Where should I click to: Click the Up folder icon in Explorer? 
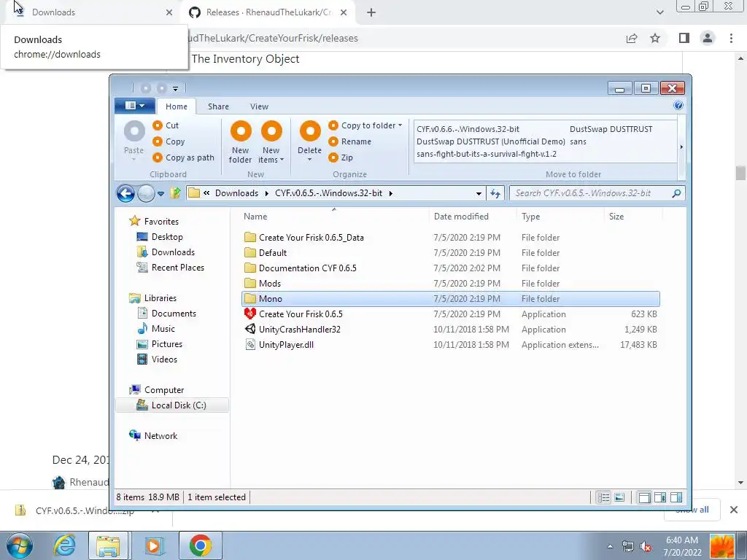coord(175,193)
